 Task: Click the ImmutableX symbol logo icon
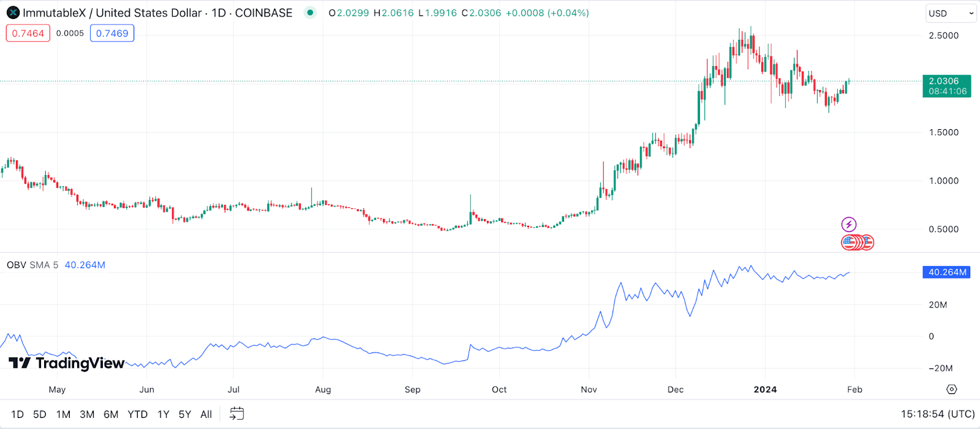click(x=13, y=13)
